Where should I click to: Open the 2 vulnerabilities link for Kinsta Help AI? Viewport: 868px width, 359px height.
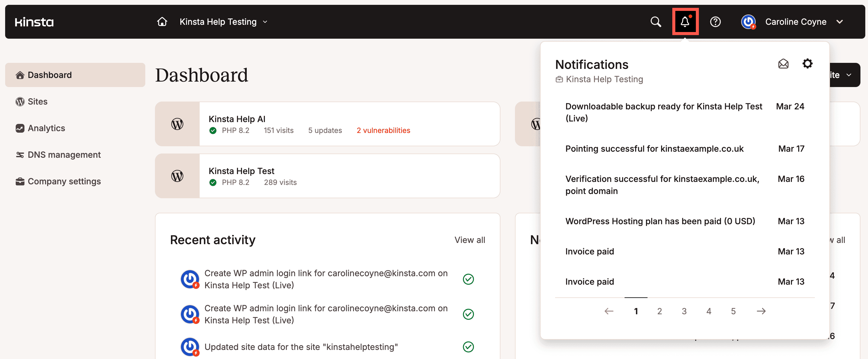384,131
